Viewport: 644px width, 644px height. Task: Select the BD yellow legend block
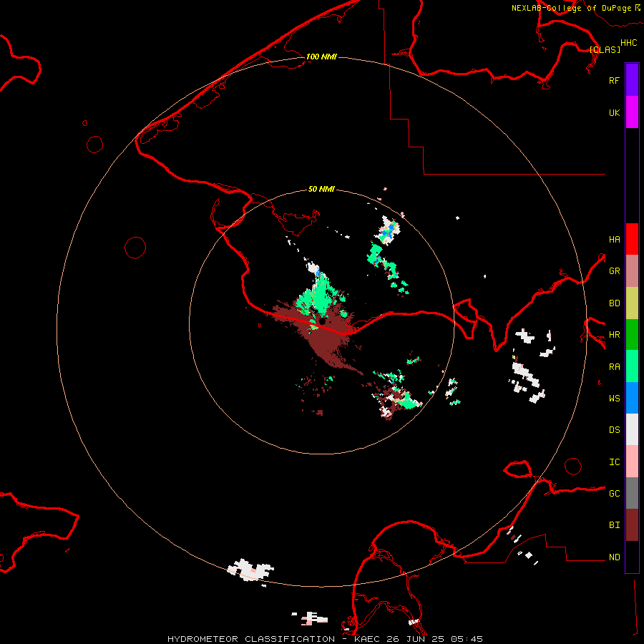[x=632, y=303]
